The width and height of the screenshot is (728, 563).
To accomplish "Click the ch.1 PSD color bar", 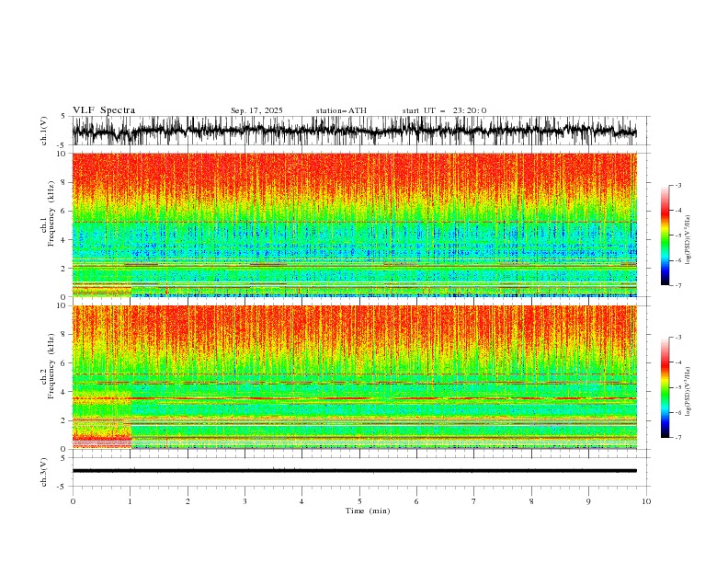I will (665, 236).
